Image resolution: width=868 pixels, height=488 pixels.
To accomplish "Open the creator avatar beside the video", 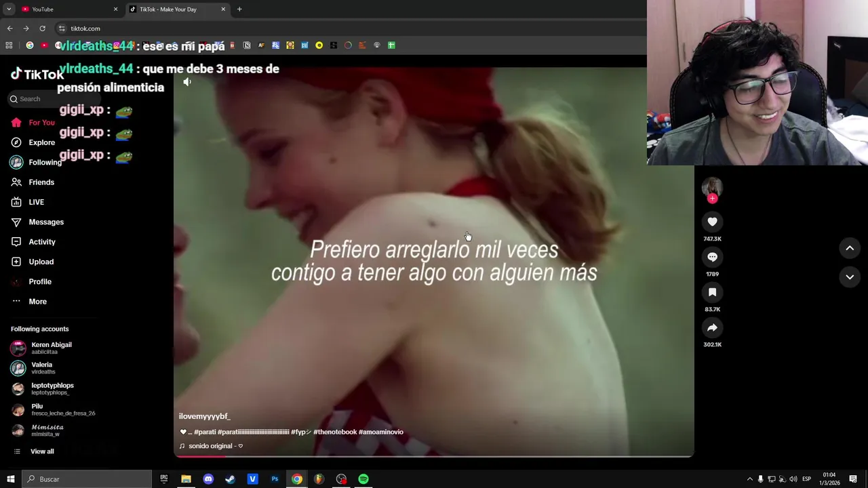I will point(712,187).
